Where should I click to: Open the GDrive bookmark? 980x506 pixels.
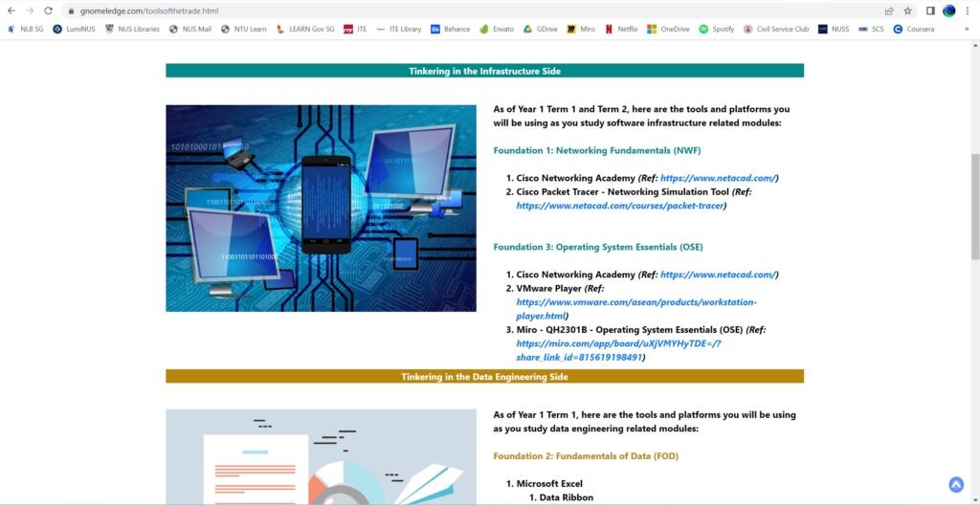click(x=540, y=29)
